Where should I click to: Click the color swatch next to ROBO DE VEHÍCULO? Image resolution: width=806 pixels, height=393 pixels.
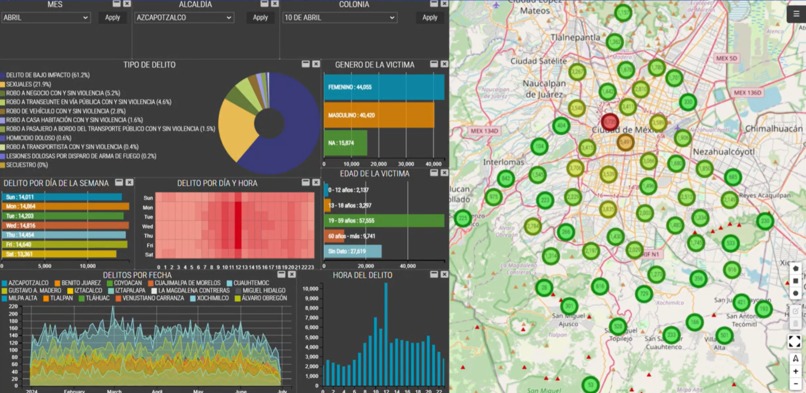(3, 111)
